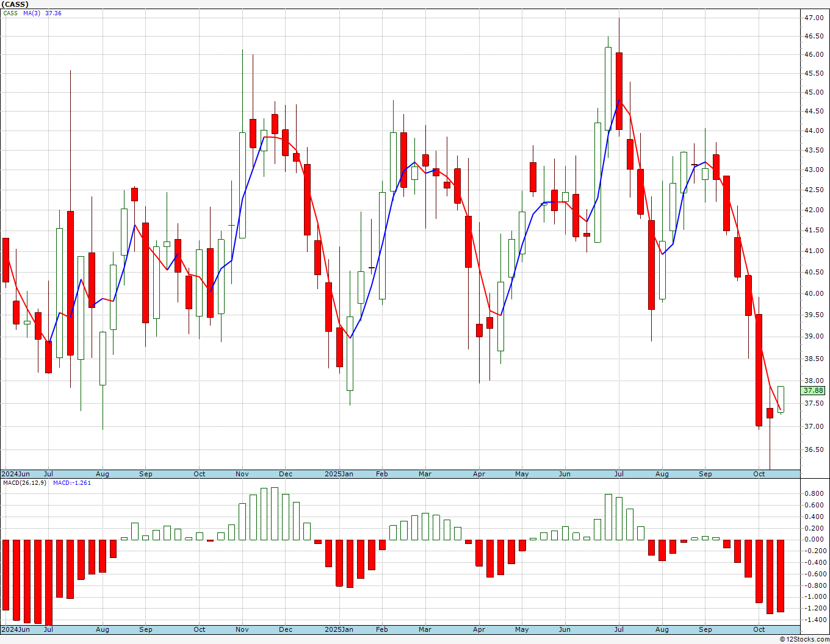Click the 46.50 price axis label
Screen dimensions: 830x644
tap(814, 36)
